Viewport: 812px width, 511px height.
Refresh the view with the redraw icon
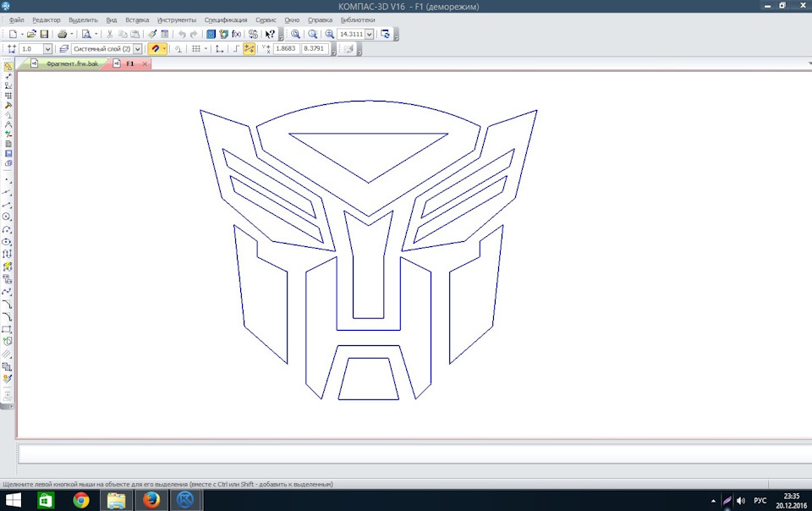click(386, 34)
